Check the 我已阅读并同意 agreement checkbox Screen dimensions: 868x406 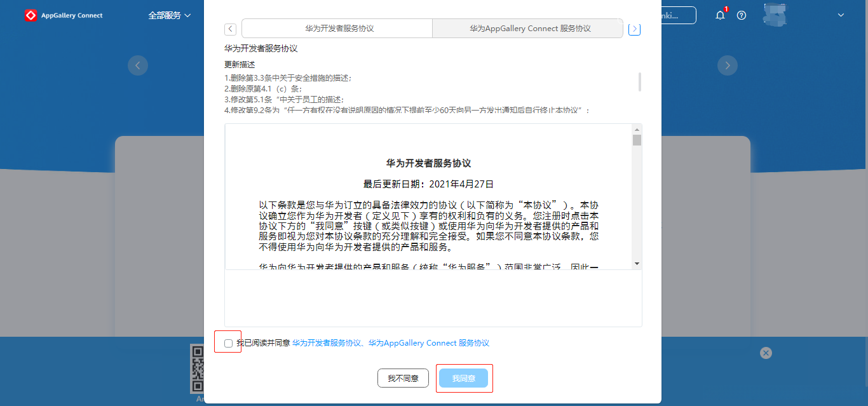(227, 342)
